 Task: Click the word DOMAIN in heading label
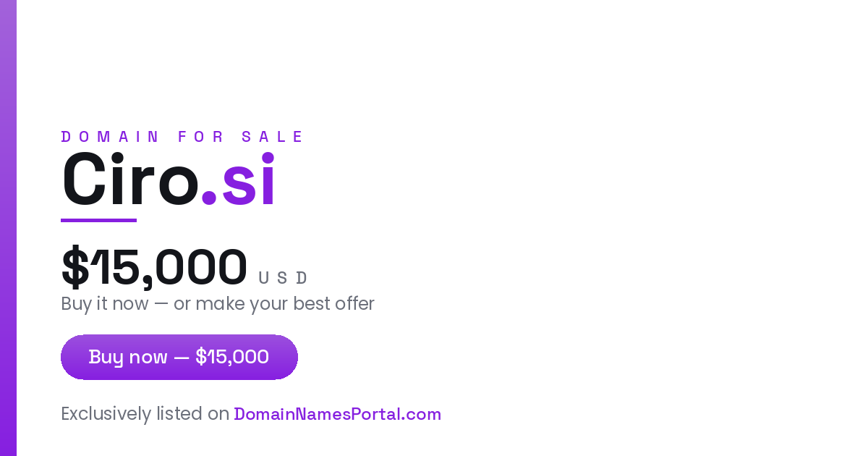pyautogui.click(x=110, y=137)
